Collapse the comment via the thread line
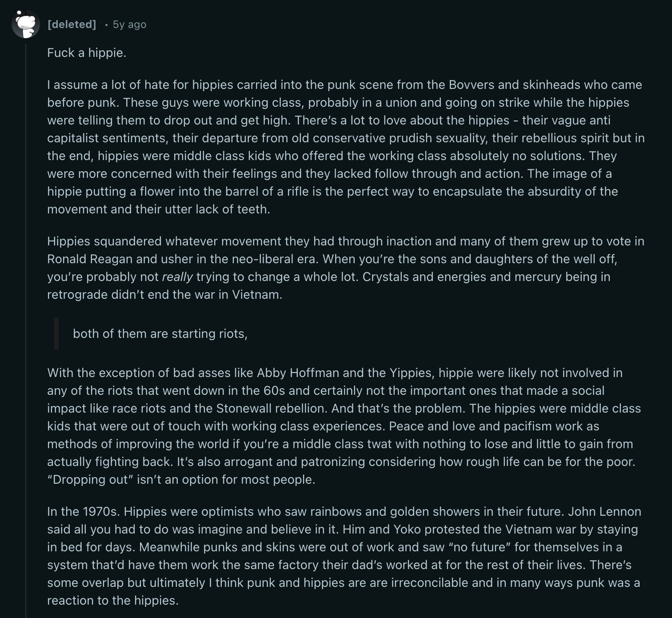The height and width of the screenshot is (618, 672). 26,311
